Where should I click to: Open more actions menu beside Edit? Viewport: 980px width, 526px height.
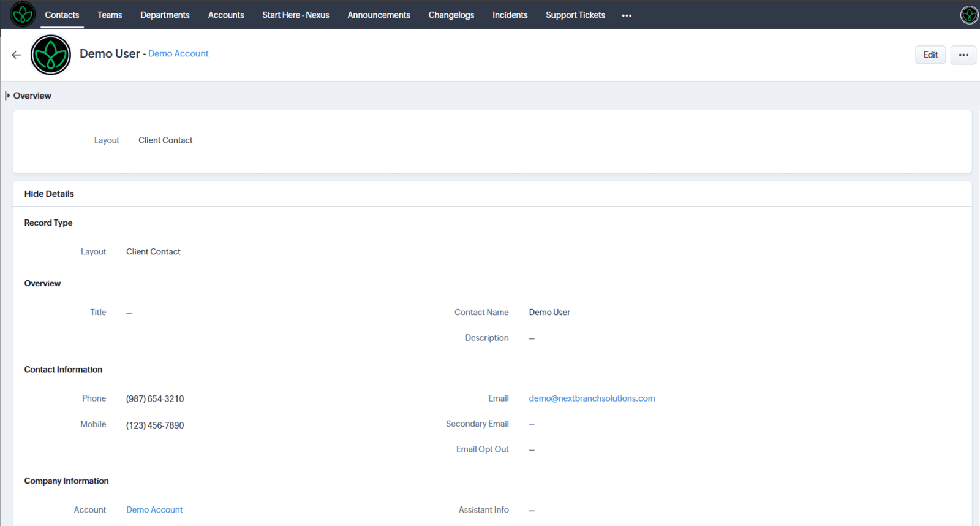pyautogui.click(x=963, y=55)
